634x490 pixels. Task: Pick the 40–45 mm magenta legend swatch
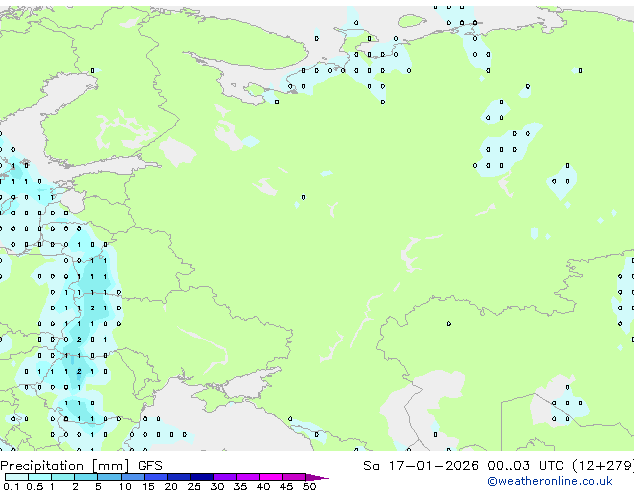[x=271, y=477]
